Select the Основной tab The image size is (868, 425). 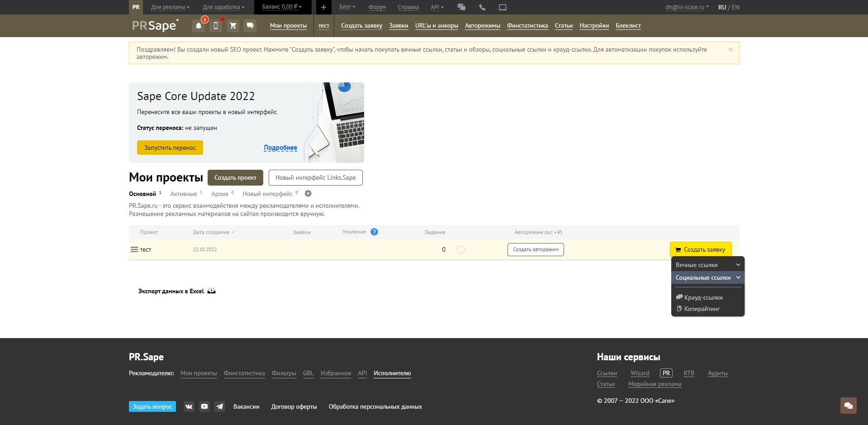pyautogui.click(x=142, y=194)
